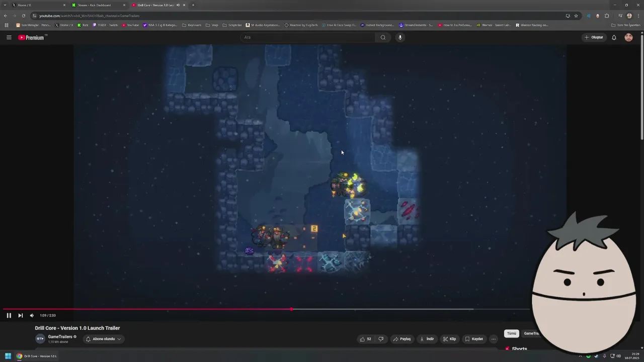Image resolution: width=644 pixels, height=362 pixels.
Task: Open the NBA 3. Lig B bookmark
Action: click(x=160, y=25)
